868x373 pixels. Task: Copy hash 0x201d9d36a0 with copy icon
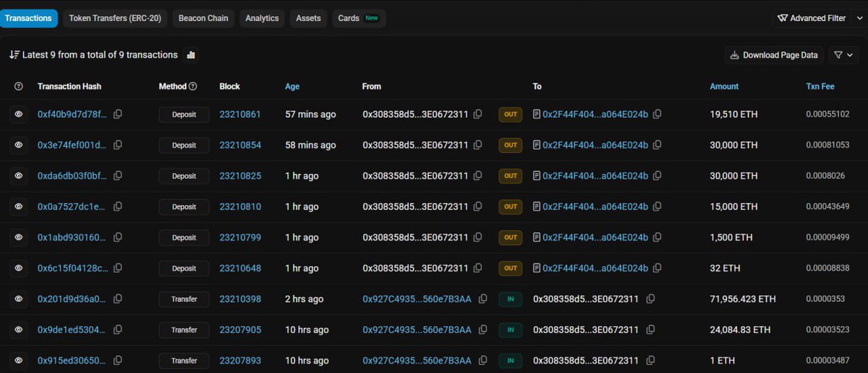pyautogui.click(x=118, y=299)
